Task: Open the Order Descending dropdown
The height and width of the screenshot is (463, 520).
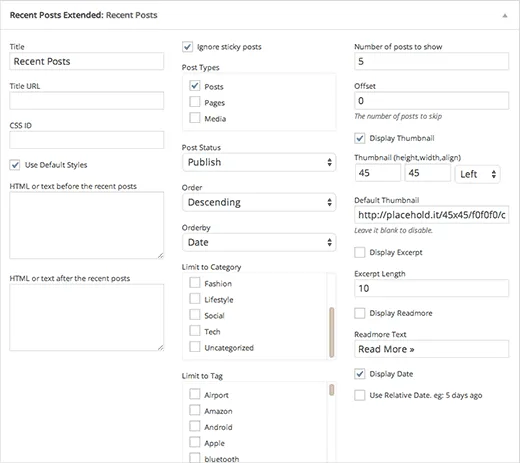Action: [x=259, y=202]
